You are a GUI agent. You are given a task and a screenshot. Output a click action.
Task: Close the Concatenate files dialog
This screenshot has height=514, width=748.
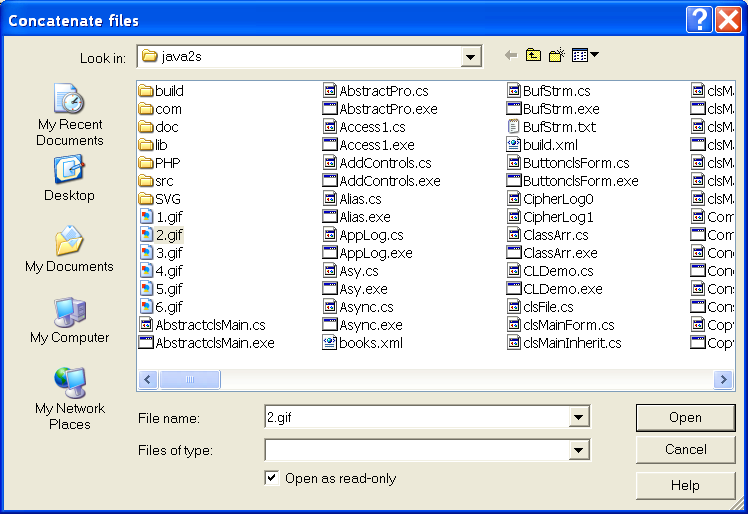(728, 20)
